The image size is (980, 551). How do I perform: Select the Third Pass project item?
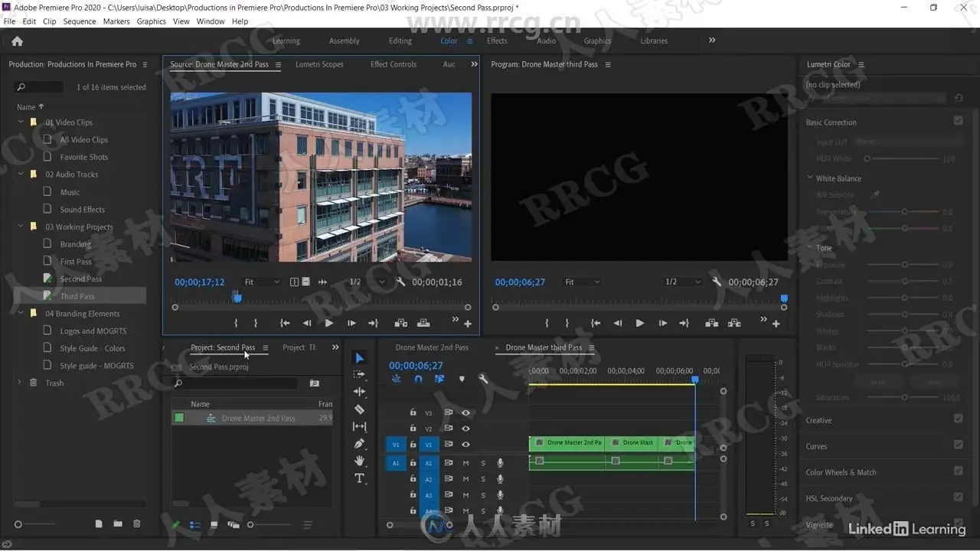click(77, 296)
